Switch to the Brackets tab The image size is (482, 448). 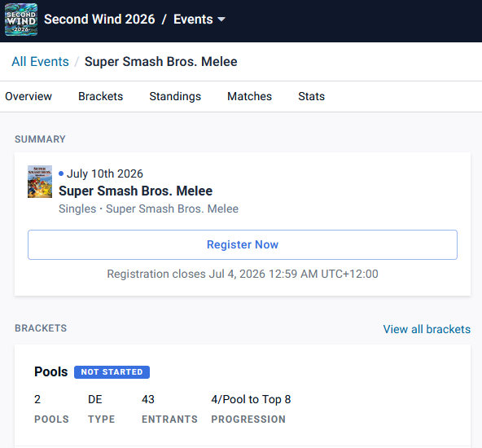tap(100, 96)
